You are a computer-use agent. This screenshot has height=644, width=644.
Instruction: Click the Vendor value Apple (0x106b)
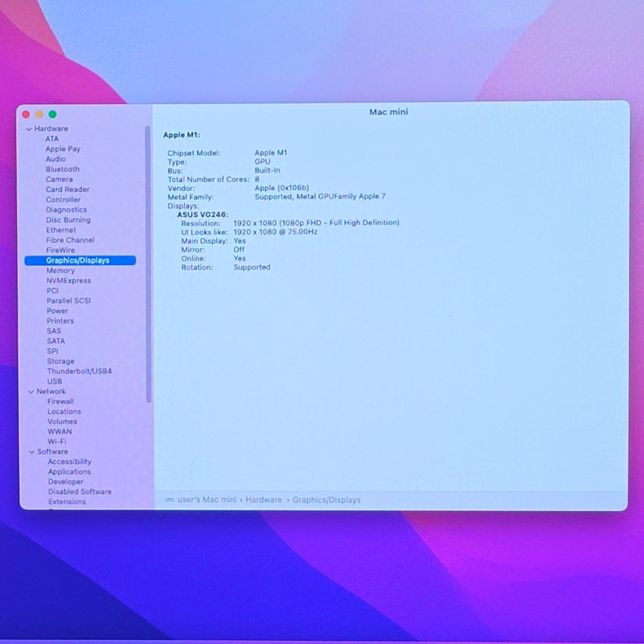click(282, 188)
